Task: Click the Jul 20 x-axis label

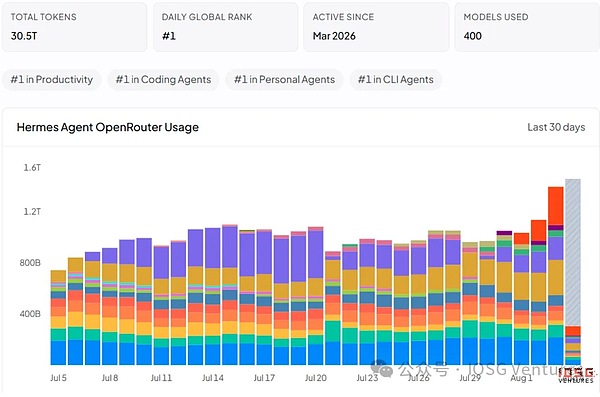Action: (x=316, y=378)
